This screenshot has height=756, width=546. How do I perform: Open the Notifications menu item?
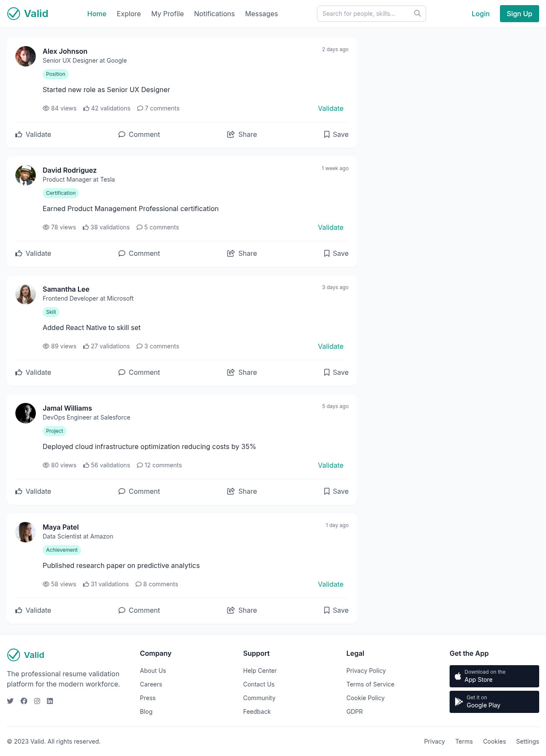[x=214, y=14]
